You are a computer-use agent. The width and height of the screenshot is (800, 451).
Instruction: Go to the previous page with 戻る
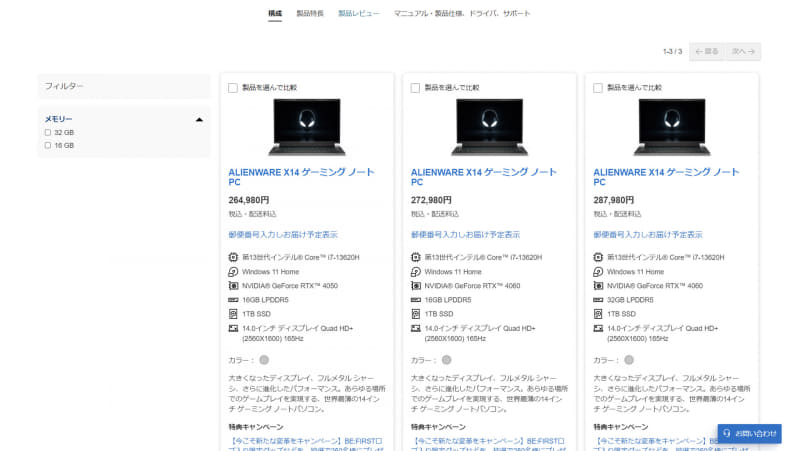[x=707, y=52]
